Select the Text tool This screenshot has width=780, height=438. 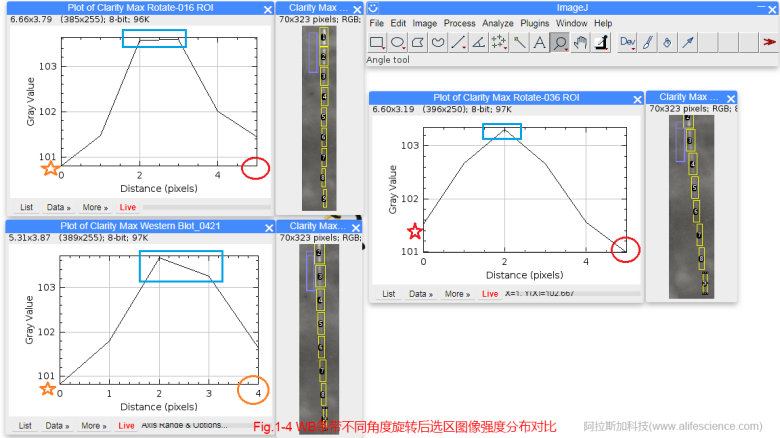click(x=540, y=42)
